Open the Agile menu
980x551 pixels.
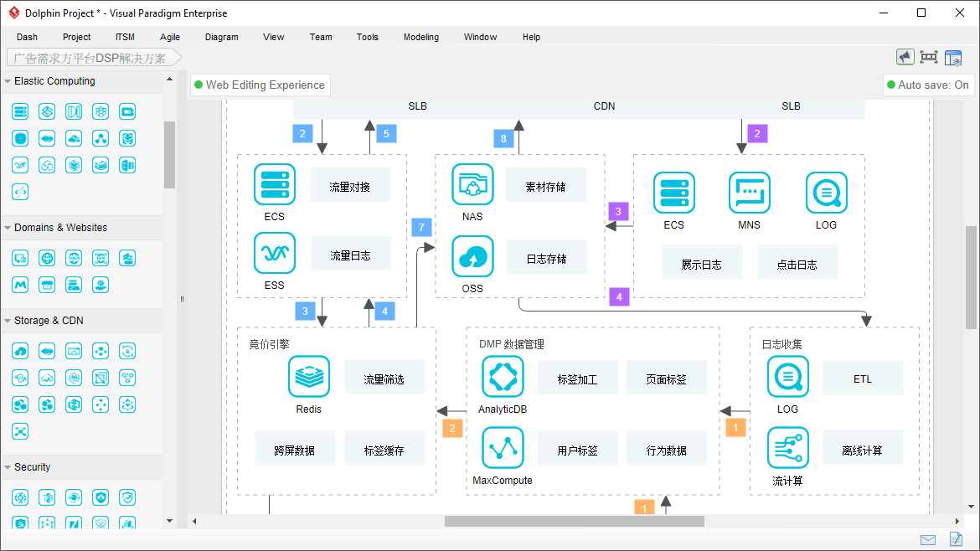pos(170,37)
